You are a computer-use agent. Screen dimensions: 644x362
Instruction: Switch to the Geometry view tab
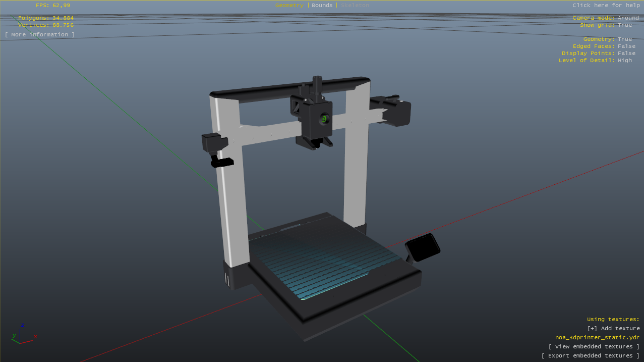click(x=289, y=5)
